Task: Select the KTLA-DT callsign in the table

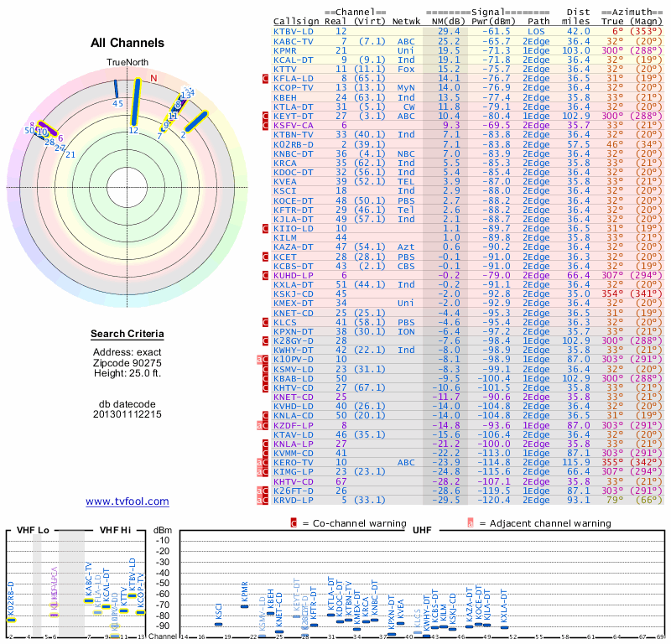Action: pyautogui.click(x=294, y=106)
